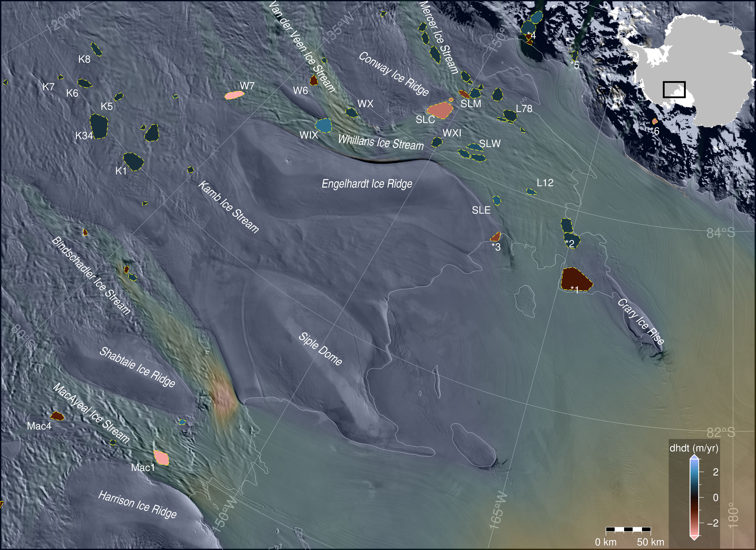Screen dimensions: 756x550
Task: Select the *2 lake label
Action: [570, 244]
